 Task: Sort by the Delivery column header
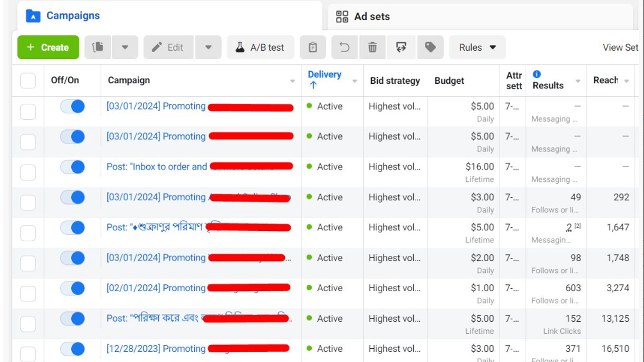tap(324, 74)
